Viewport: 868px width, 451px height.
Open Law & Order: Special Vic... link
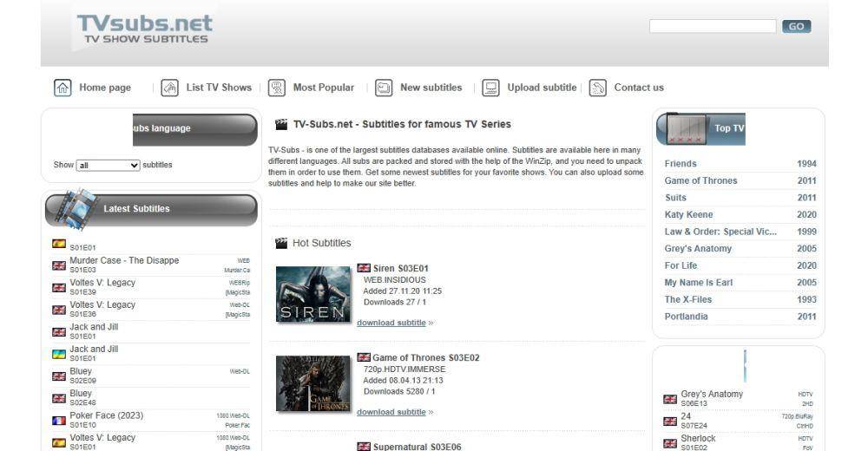click(720, 232)
